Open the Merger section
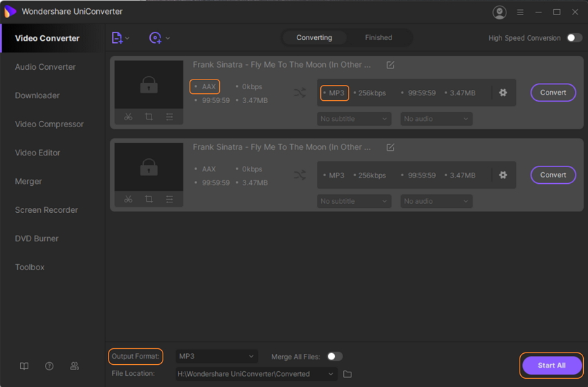588x387 pixels. point(28,181)
